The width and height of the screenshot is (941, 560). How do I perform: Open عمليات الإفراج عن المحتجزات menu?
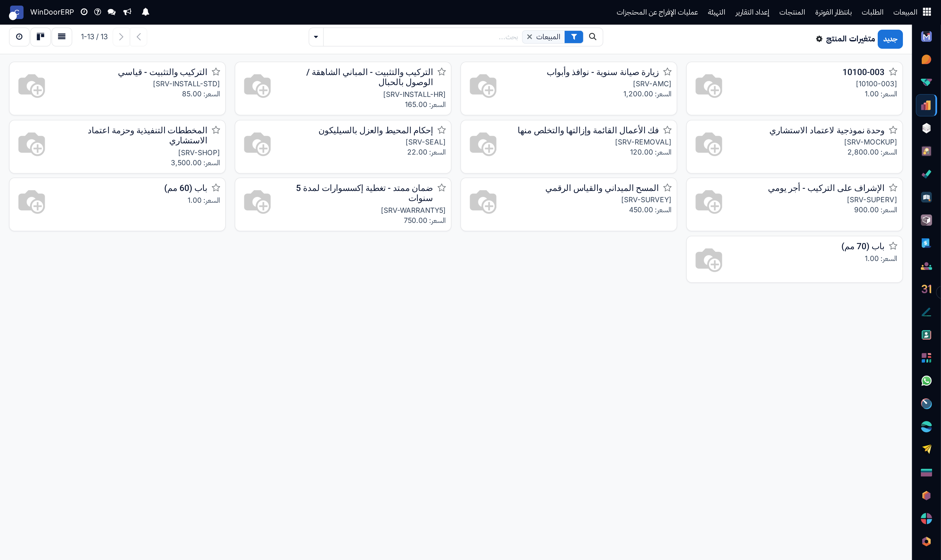pyautogui.click(x=657, y=12)
